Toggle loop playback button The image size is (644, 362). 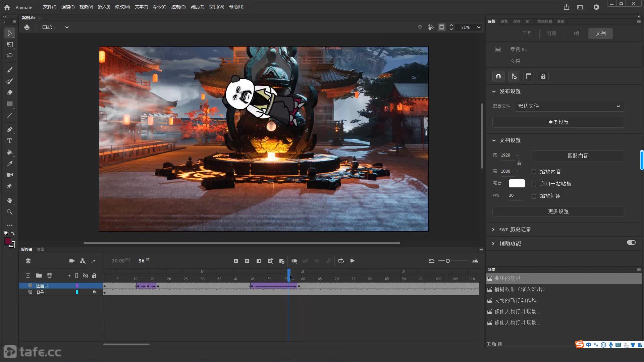(x=341, y=261)
